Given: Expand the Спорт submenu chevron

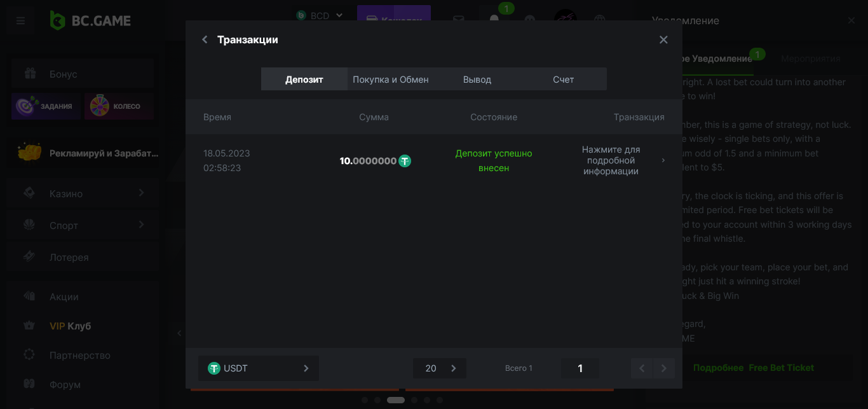Looking at the screenshot, I should tap(141, 225).
